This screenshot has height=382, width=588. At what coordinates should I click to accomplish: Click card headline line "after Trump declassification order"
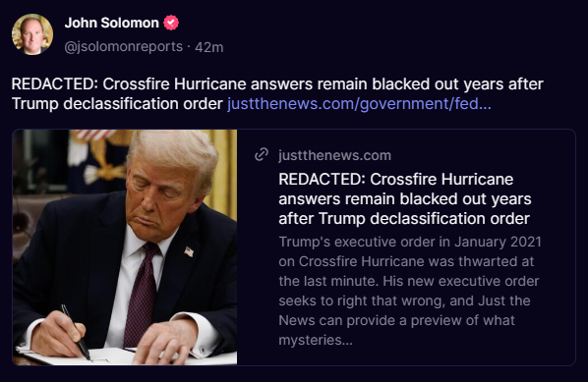(x=404, y=219)
